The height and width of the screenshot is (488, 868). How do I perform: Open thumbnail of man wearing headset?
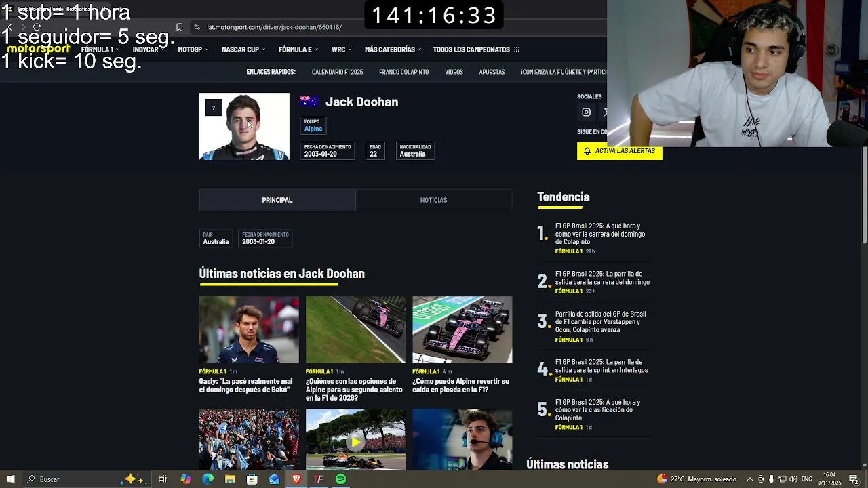pos(462,439)
